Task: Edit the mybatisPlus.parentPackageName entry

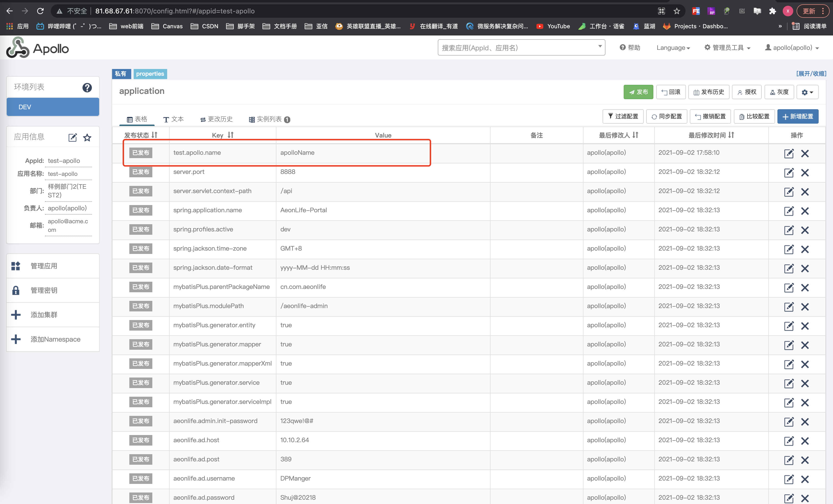Action: pyautogui.click(x=789, y=287)
